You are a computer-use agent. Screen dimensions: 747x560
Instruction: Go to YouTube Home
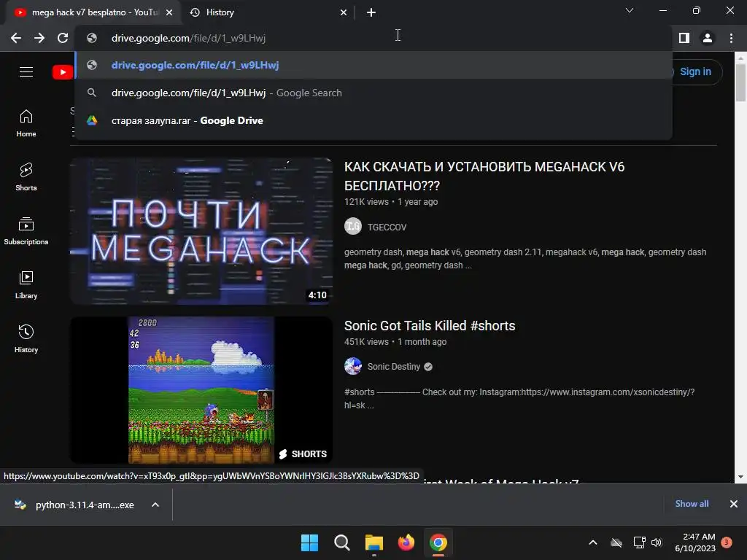[26, 123]
